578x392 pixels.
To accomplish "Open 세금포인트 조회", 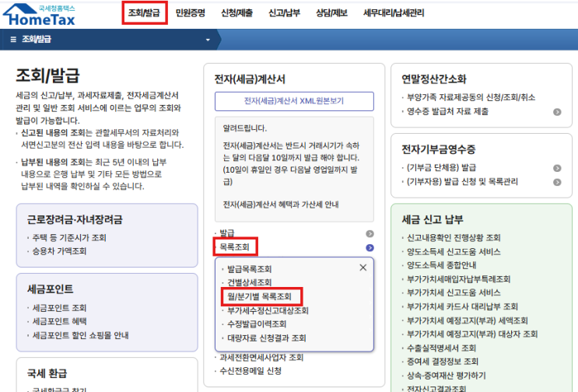I will [x=59, y=308].
